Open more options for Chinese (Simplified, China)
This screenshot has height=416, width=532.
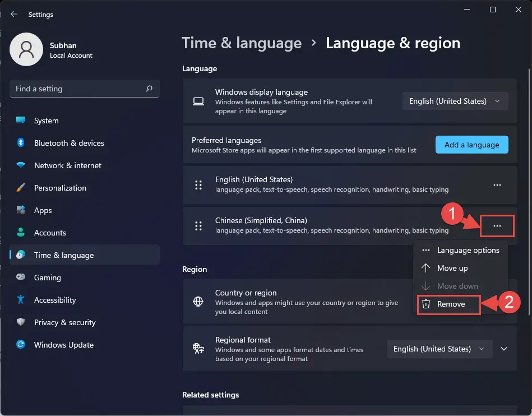[x=497, y=226]
